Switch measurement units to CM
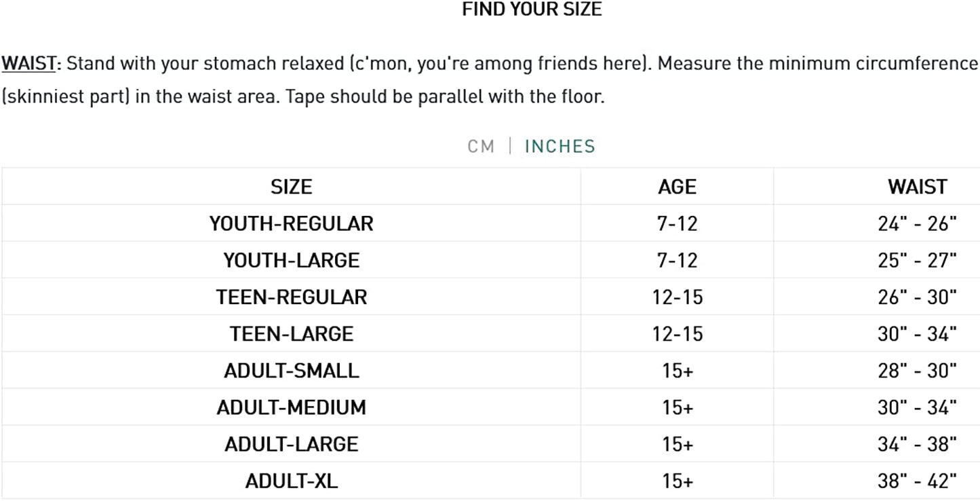Viewport: 980px width, 501px height. point(481,146)
